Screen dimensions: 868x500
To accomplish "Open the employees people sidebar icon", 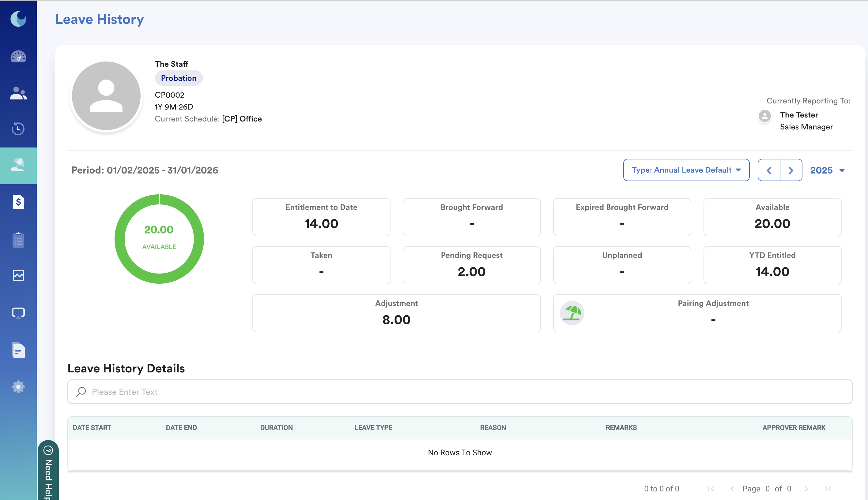I will click(x=18, y=93).
